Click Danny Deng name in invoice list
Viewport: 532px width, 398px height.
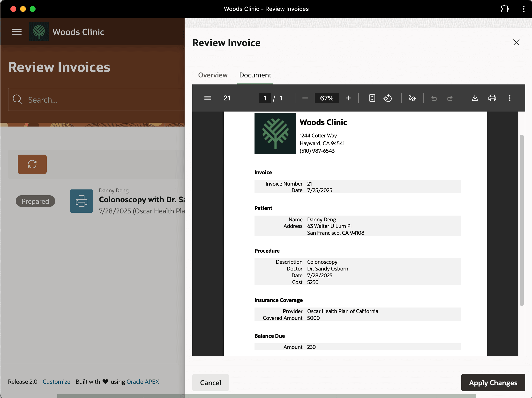pos(114,190)
